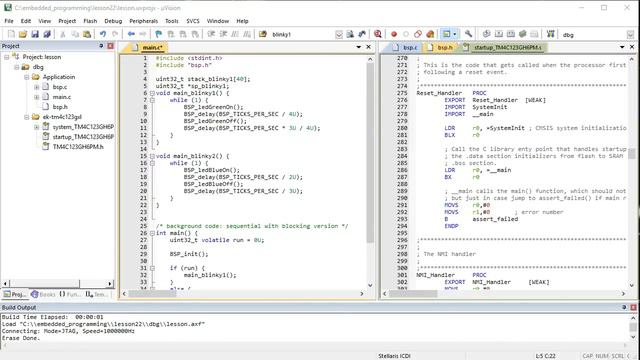Click the Indent selection icon
640x360 pixels.
click(211, 34)
